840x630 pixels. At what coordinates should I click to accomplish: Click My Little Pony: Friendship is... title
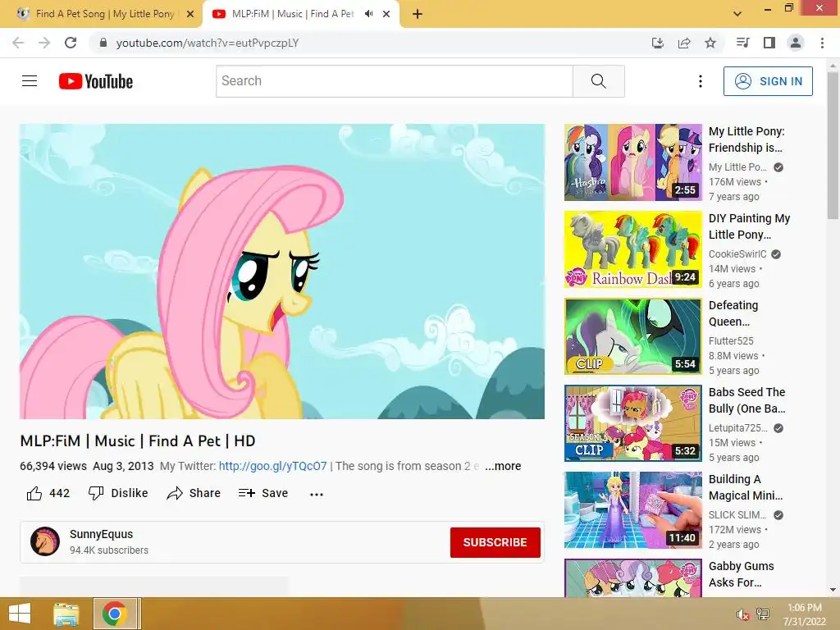pyautogui.click(x=746, y=139)
